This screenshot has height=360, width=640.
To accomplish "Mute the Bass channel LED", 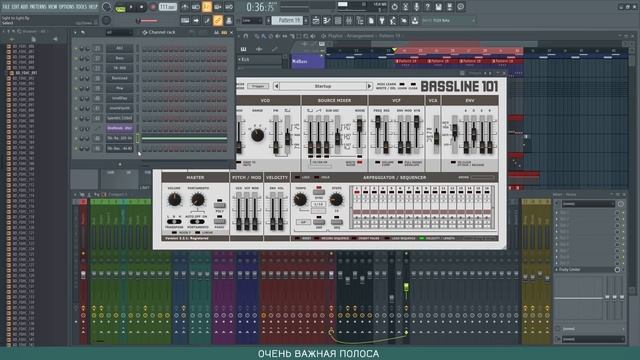I will click(x=76, y=59).
